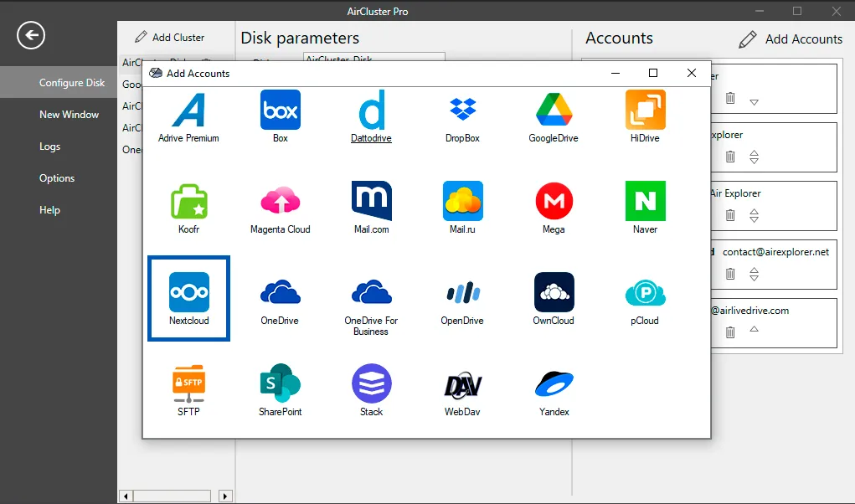Screen dimensions: 855x504
Task: Click the back arrow circle button
Action: [x=30, y=35]
